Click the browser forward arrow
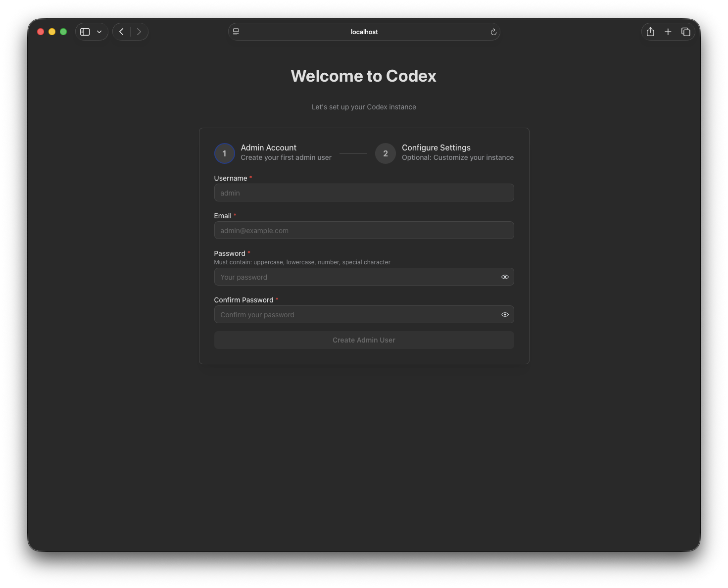Image resolution: width=728 pixels, height=588 pixels. pyautogui.click(x=139, y=31)
